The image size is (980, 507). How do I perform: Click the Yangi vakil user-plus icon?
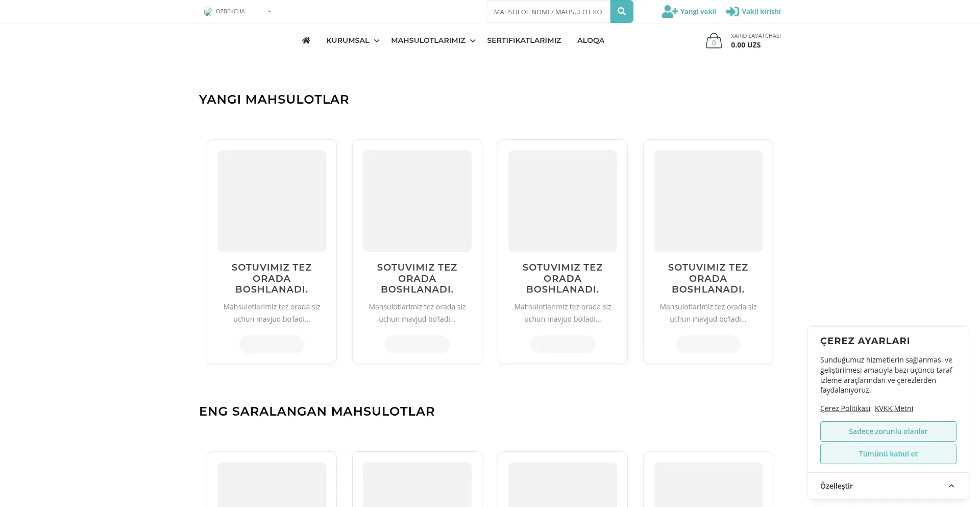pos(669,11)
